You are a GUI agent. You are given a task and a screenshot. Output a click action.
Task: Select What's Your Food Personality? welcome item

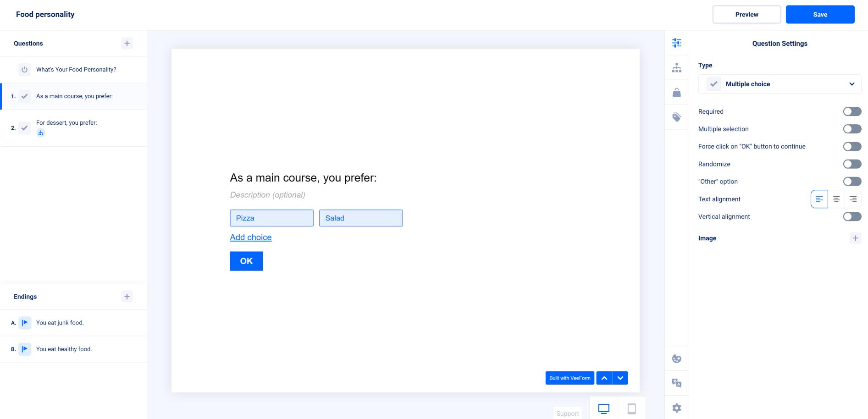(74, 70)
